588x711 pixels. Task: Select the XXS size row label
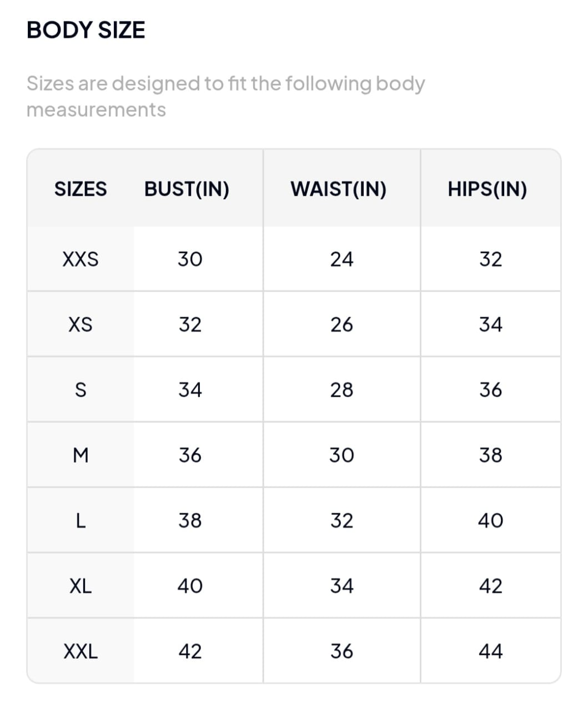click(81, 259)
